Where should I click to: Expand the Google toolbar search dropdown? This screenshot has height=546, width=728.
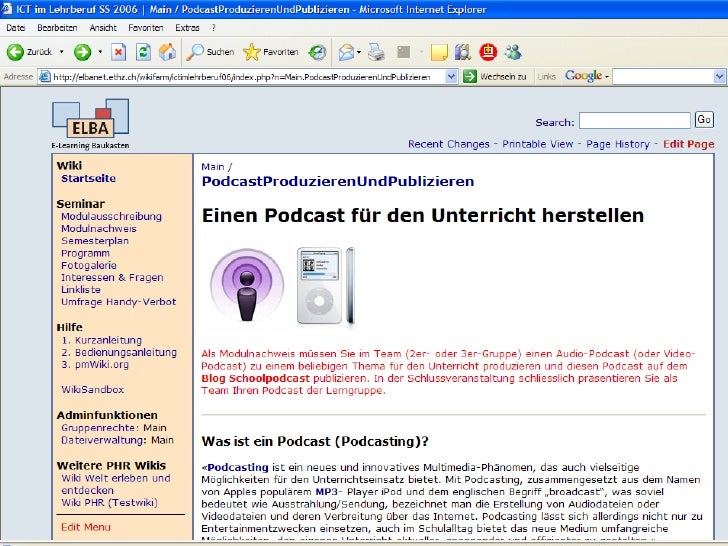click(717, 76)
